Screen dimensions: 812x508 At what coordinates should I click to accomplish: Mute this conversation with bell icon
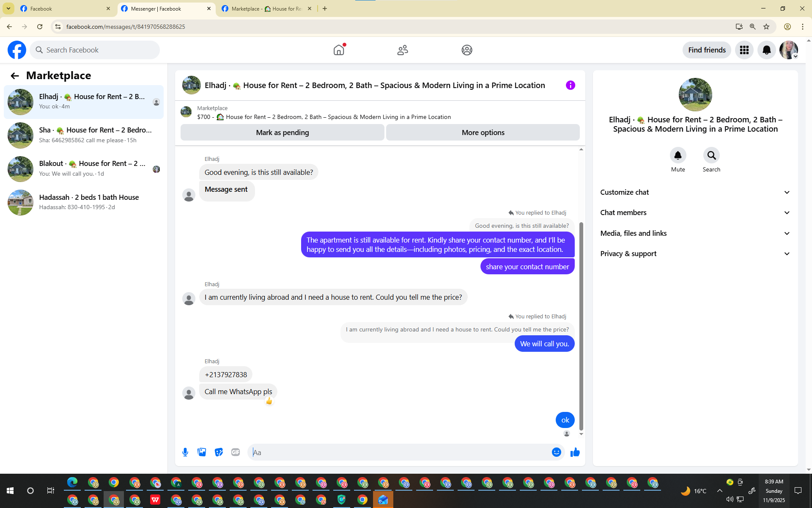coord(678,155)
